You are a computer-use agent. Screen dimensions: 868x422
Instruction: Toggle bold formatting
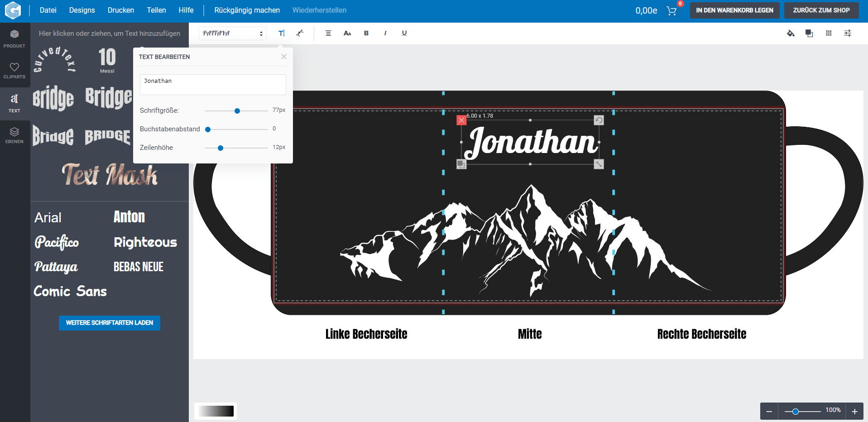(x=366, y=33)
